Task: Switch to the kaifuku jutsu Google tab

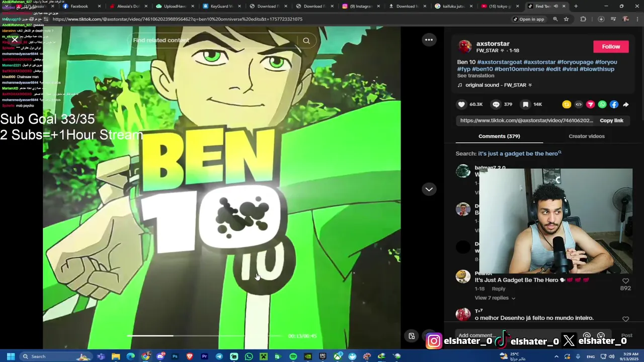Action: click(452, 6)
